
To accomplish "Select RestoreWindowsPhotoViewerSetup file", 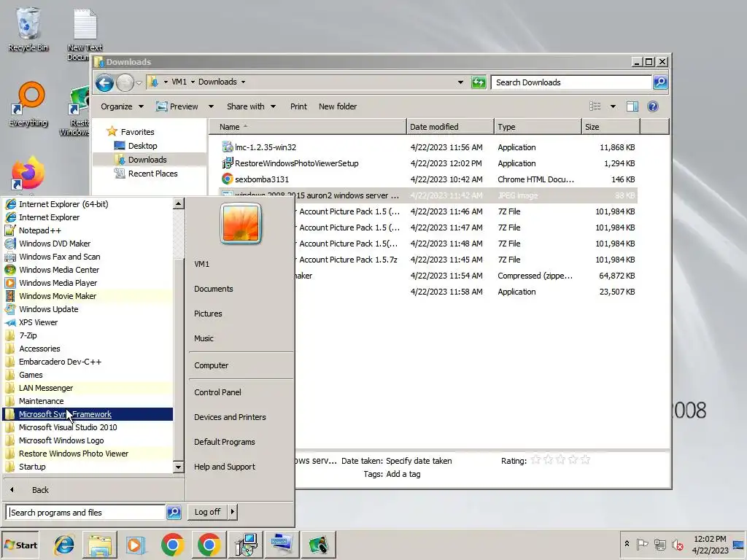I will tap(296, 163).
